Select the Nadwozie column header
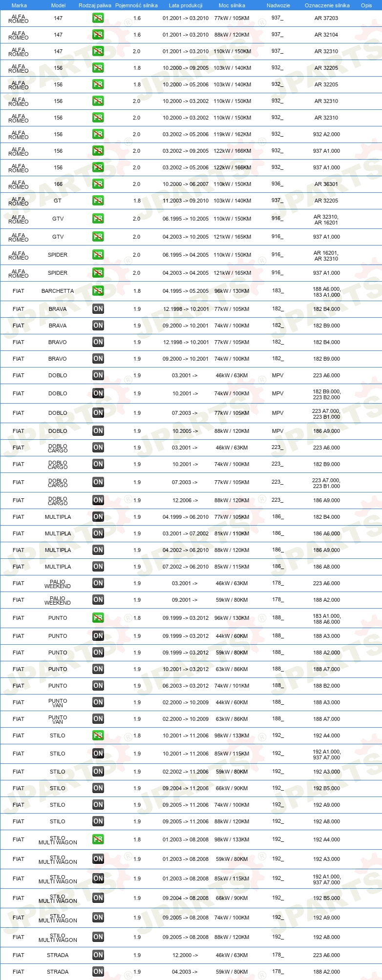The image size is (382, 980). click(278, 5)
